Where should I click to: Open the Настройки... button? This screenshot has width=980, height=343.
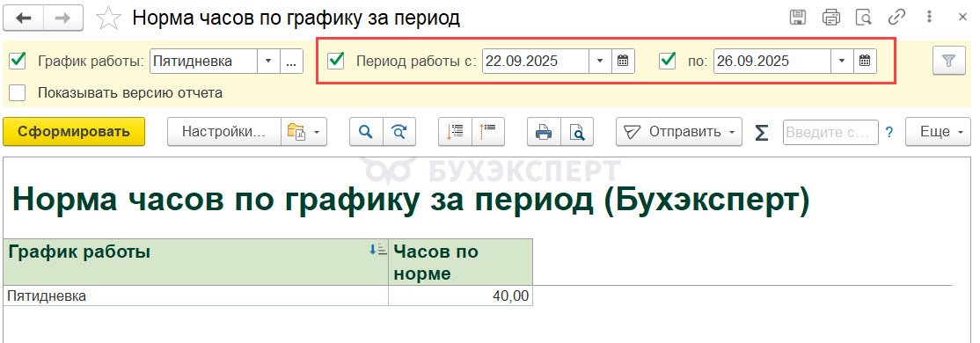223,132
